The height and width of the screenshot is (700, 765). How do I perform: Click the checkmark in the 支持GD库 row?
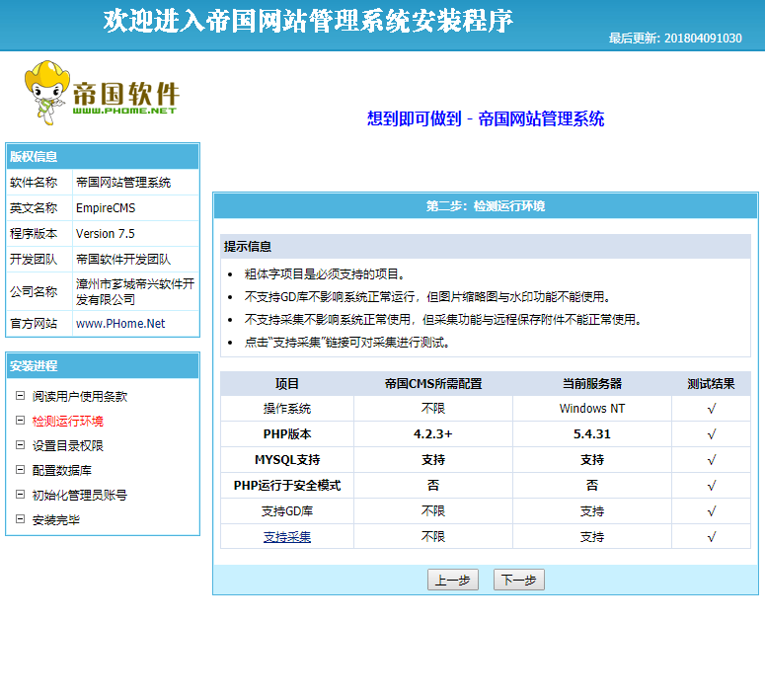coord(711,511)
